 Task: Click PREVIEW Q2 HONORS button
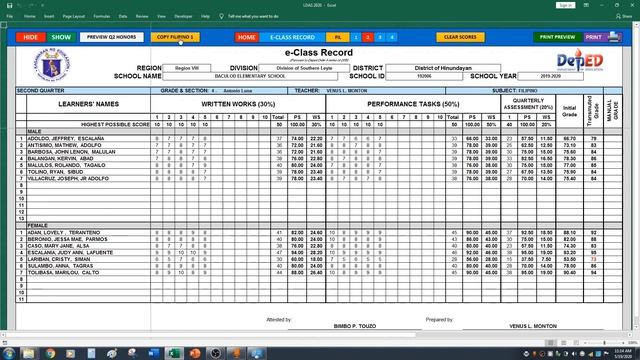click(x=111, y=37)
